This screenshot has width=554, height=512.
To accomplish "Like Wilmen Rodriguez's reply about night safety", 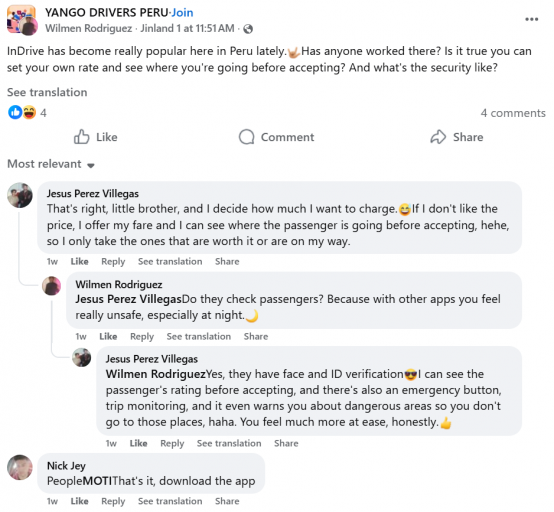I will [x=108, y=336].
